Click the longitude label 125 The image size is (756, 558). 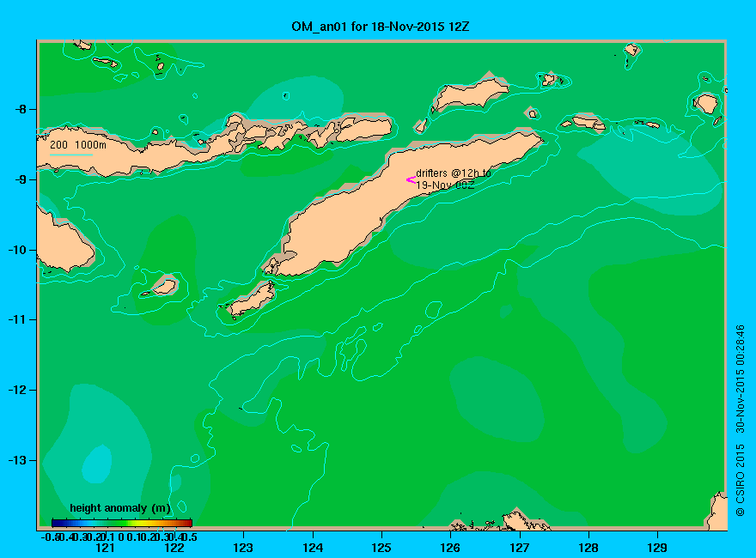coord(381,548)
